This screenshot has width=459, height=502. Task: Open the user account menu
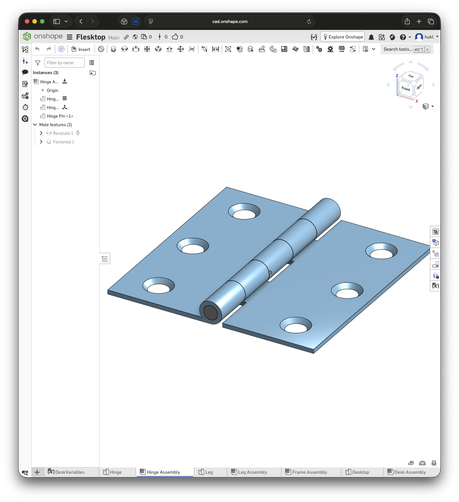coord(426,37)
